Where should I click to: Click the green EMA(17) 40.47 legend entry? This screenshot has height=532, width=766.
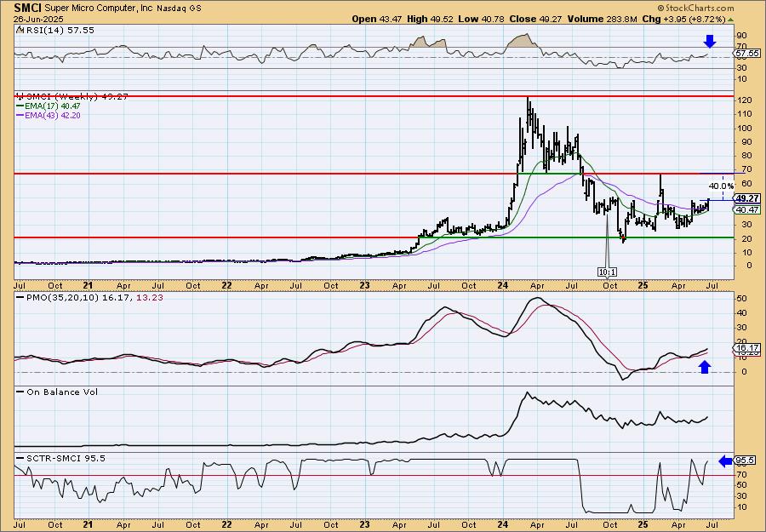click(x=49, y=106)
